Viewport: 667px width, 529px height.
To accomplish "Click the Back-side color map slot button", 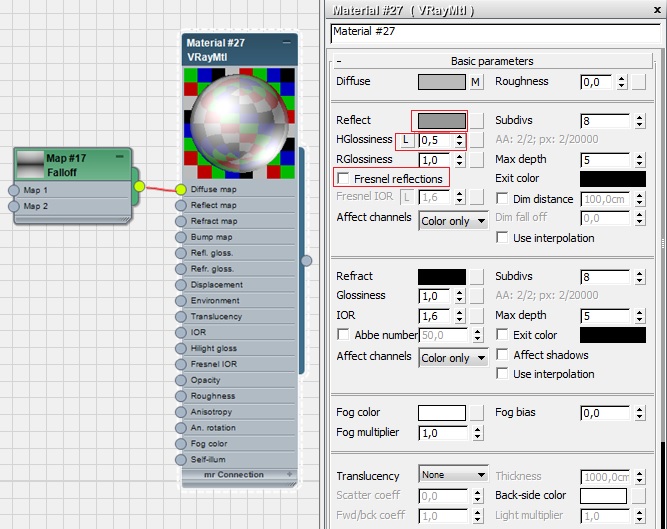I will pos(638,496).
